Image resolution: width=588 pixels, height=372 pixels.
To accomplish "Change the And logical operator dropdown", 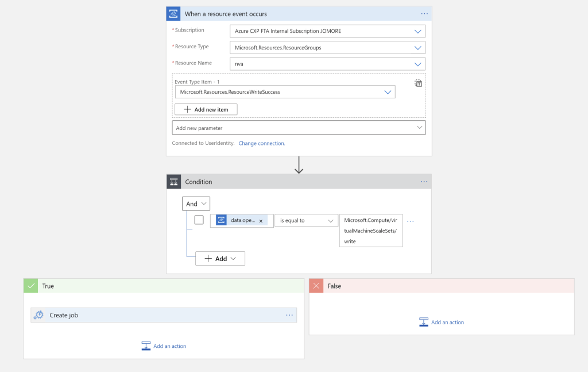I will pyautogui.click(x=196, y=204).
